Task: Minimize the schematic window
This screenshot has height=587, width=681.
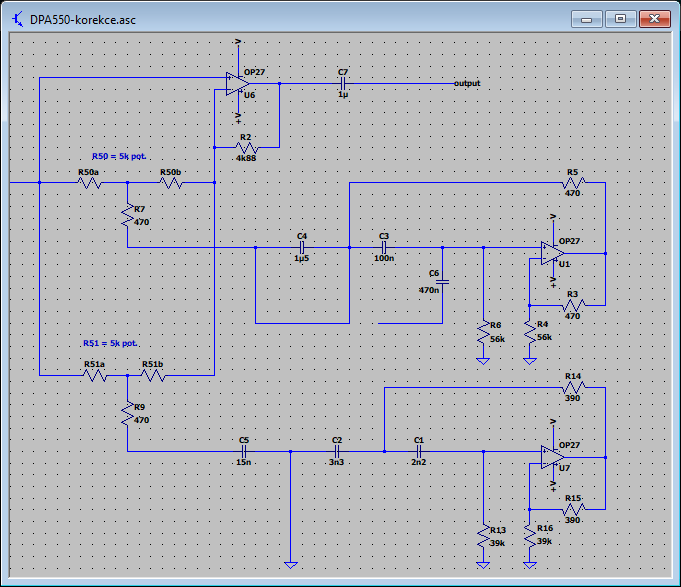Action: (x=587, y=19)
